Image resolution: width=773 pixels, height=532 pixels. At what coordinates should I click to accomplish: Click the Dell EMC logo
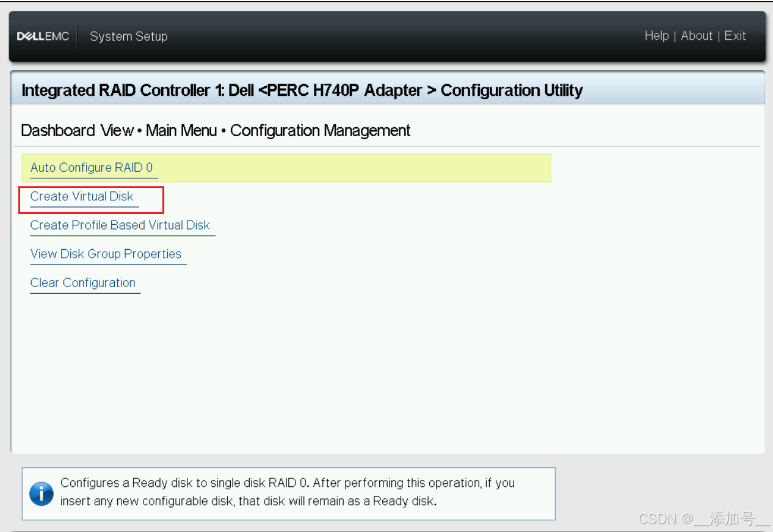[x=43, y=36]
